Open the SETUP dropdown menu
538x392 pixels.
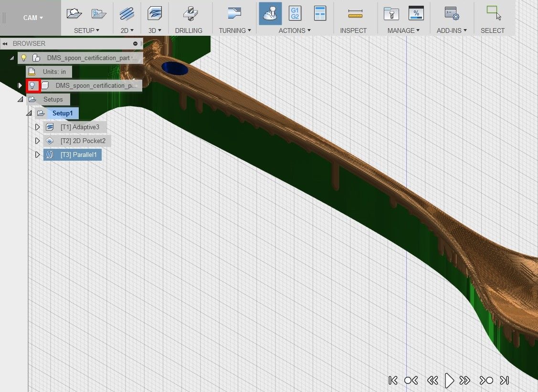(86, 31)
